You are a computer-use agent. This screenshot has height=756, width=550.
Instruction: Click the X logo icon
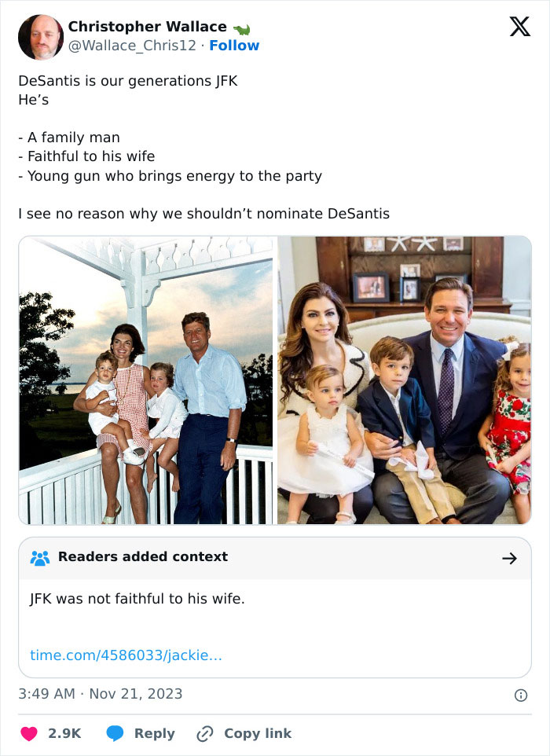519,28
